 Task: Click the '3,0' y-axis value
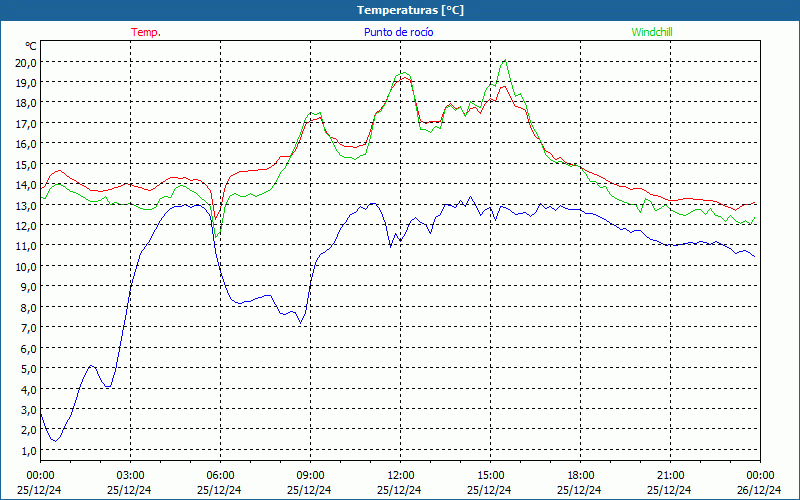(29, 409)
